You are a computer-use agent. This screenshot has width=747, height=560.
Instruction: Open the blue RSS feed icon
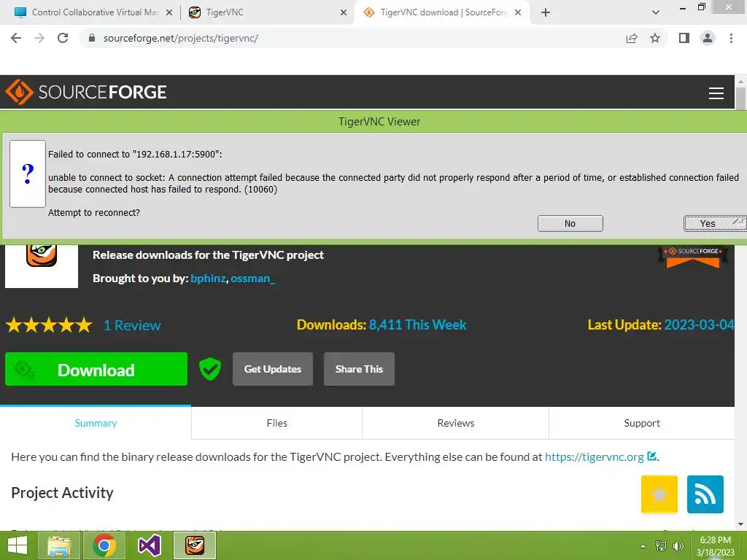coord(705,494)
